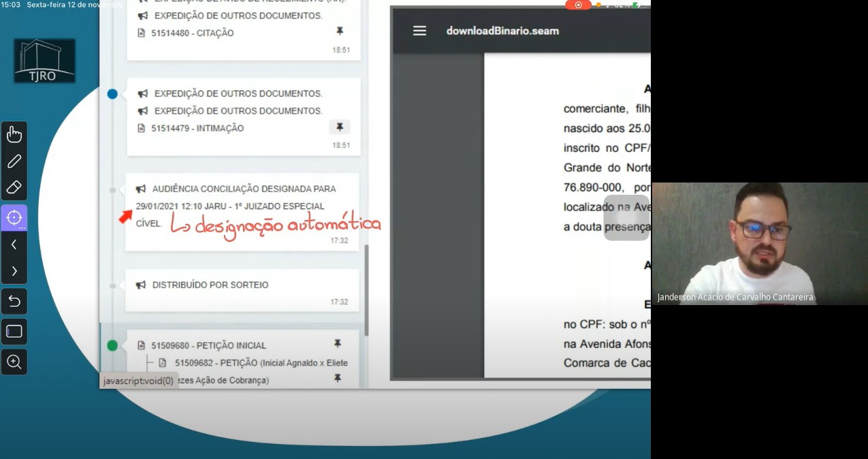
Task: Open document 51514480 - CITAÇÃO
Action: (192, 33)
